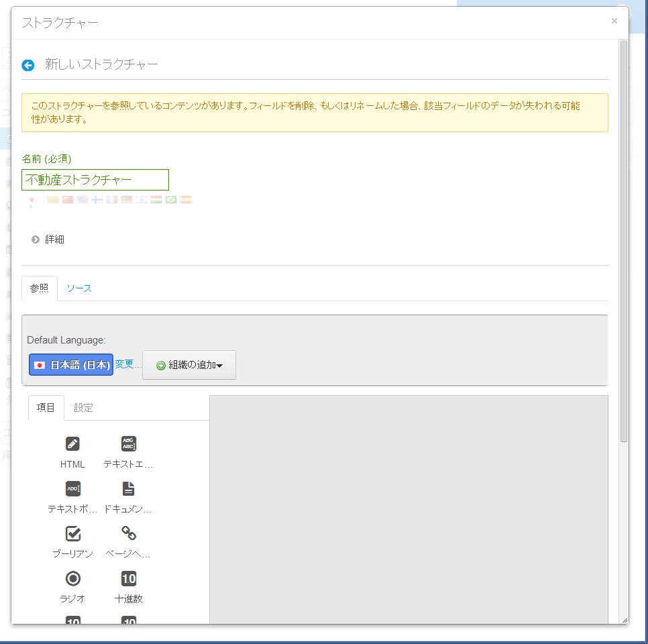Select the Decimal (十進数) field icon
Screen dimensions: 648x644
pyautogui.click(x=129, y=578)
